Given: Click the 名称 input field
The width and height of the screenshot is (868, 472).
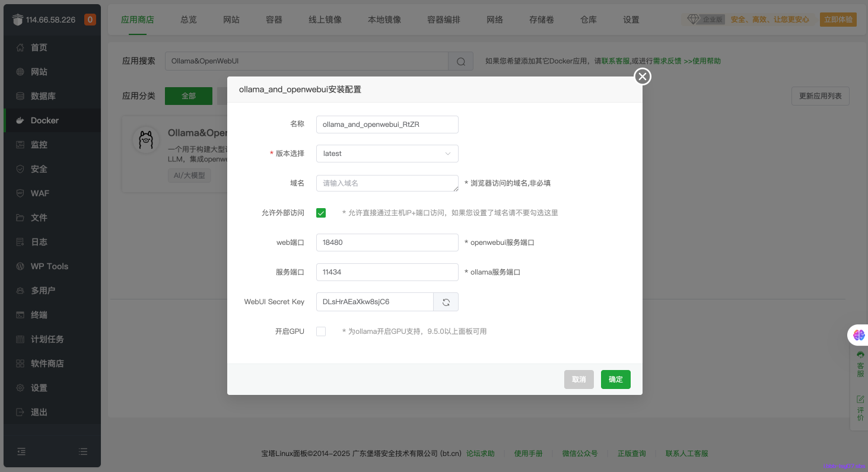Looking at the screenshot, I should tap(387, 125).
